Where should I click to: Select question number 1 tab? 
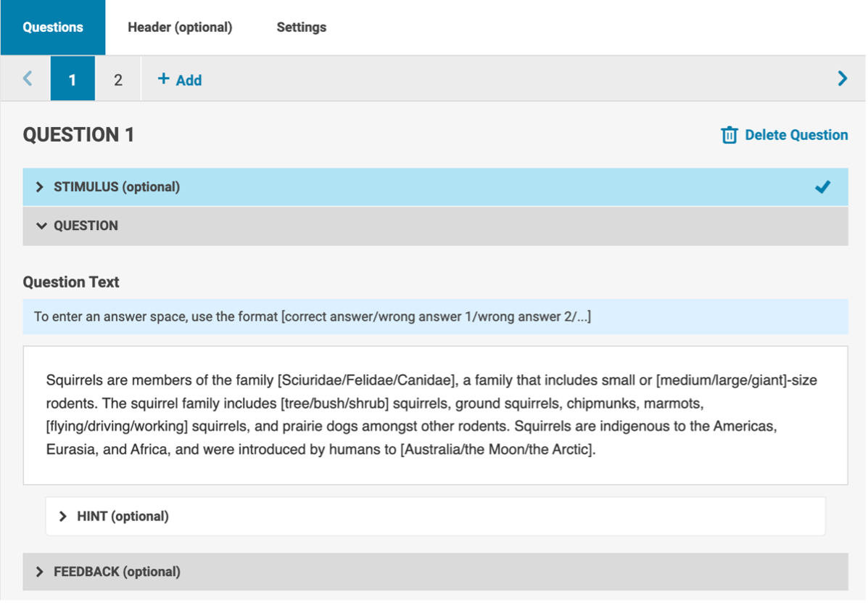pos(73,78)
